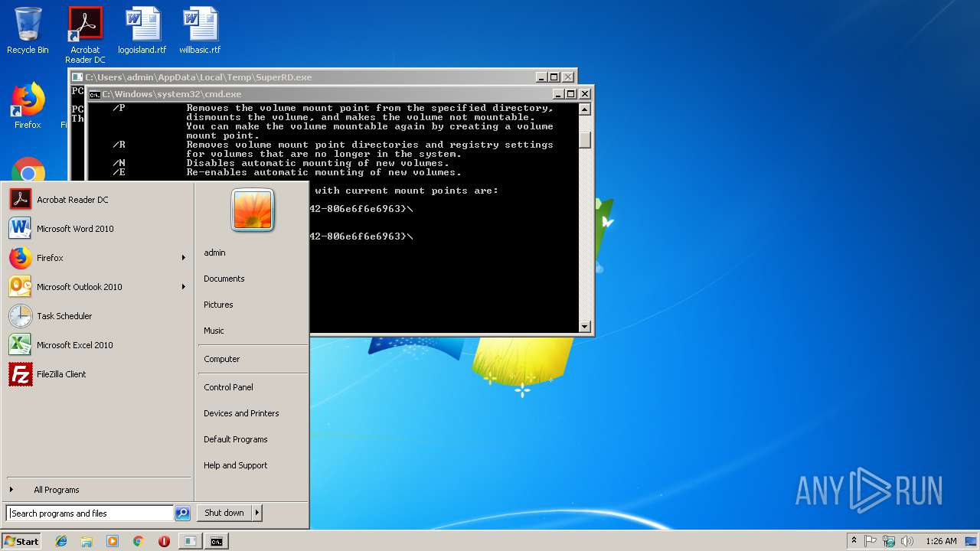Open the network tray icon
The width and height of the screenshot is (980, 551).
click(889, 541)
